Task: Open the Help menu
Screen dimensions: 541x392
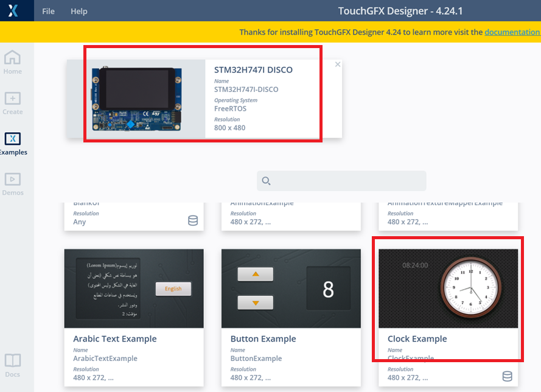Action: pos(79,11)
